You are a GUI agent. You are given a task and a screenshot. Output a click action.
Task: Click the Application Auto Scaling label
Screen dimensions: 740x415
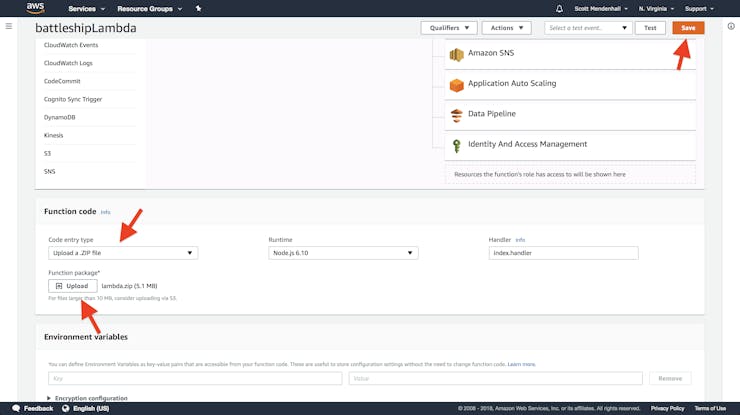tap(512, 83)
